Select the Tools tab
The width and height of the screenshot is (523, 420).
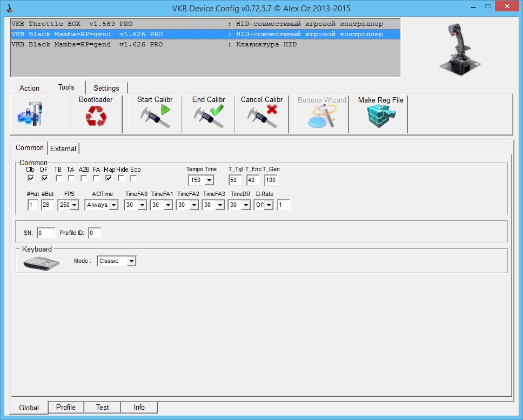click(66, 87)
